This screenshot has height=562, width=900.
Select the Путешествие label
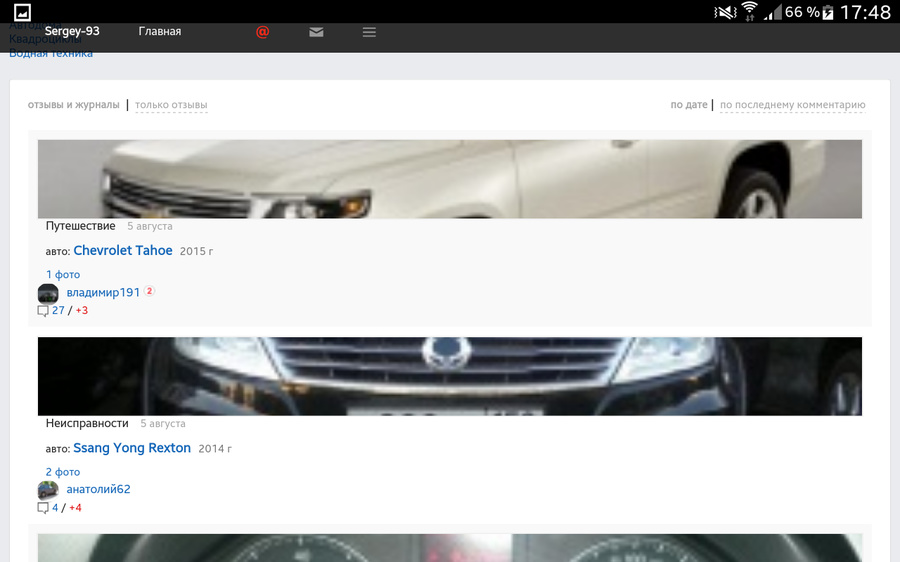click(x=80, y=226)
